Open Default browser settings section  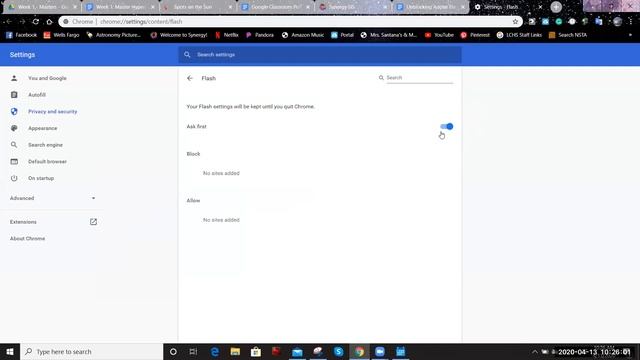pos(47,162)
